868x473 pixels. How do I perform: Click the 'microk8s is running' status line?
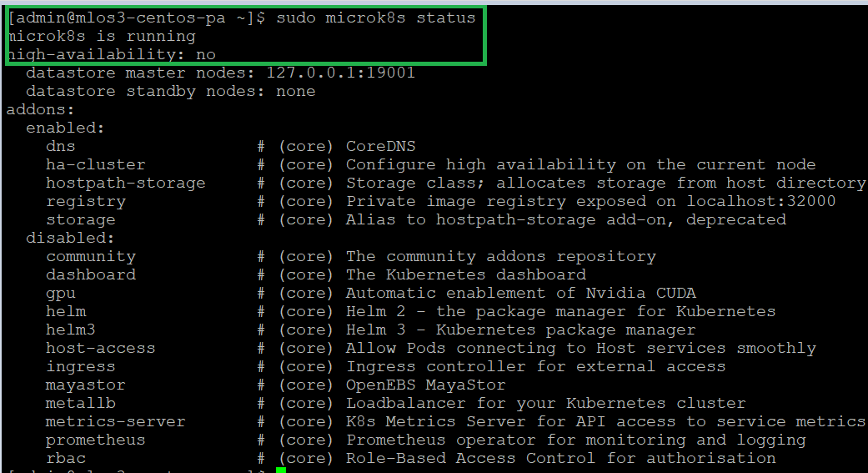(x=101, y=36)
